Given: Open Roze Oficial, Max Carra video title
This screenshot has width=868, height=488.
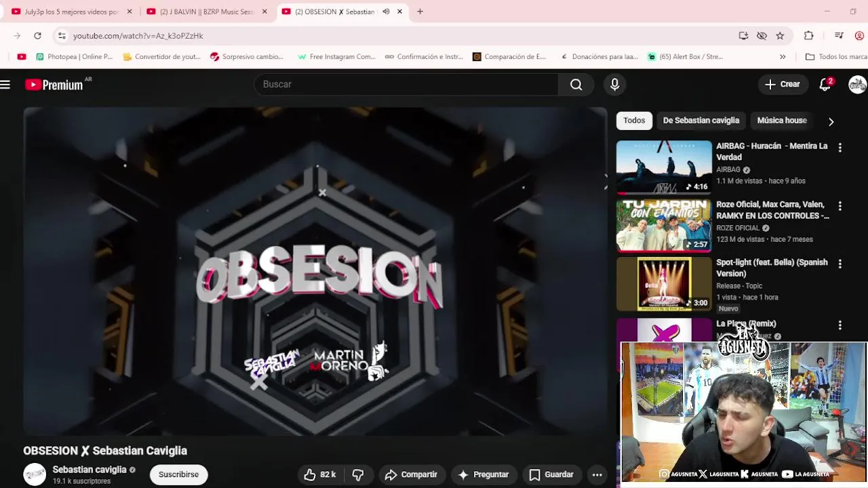Looking at the screenshot, I should coord(772,210).
